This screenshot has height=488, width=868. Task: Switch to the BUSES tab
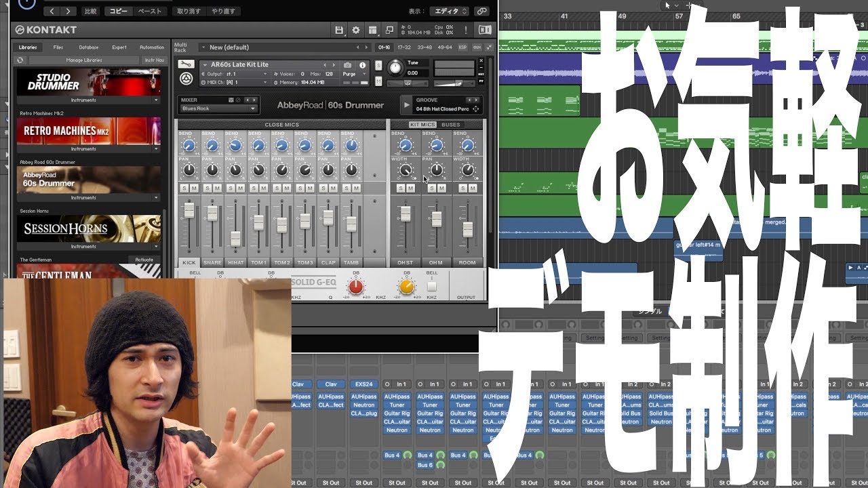pos(451,125)
